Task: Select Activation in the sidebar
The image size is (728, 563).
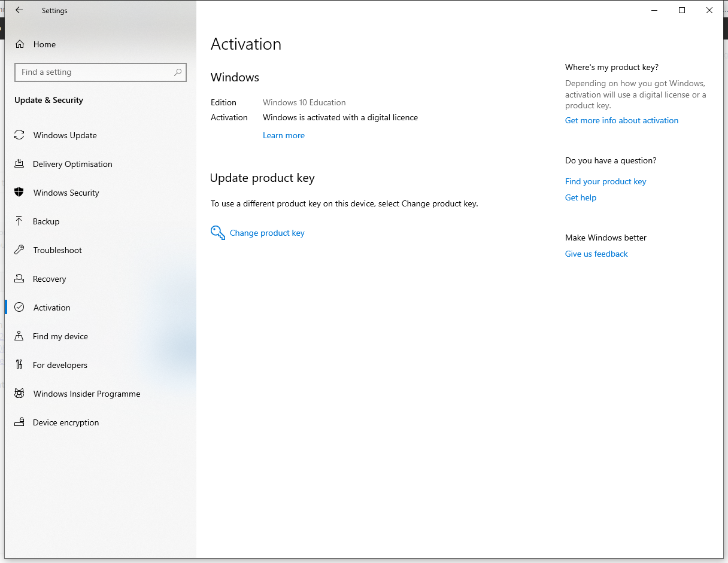Action: [51, 308]
